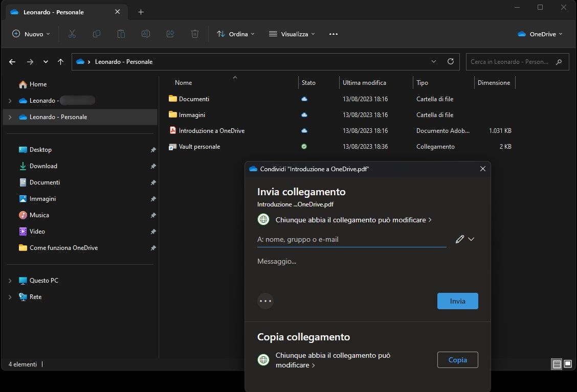Click the recipient name or email field
This screenshot has width=577, height=392.
pos(351,239)
